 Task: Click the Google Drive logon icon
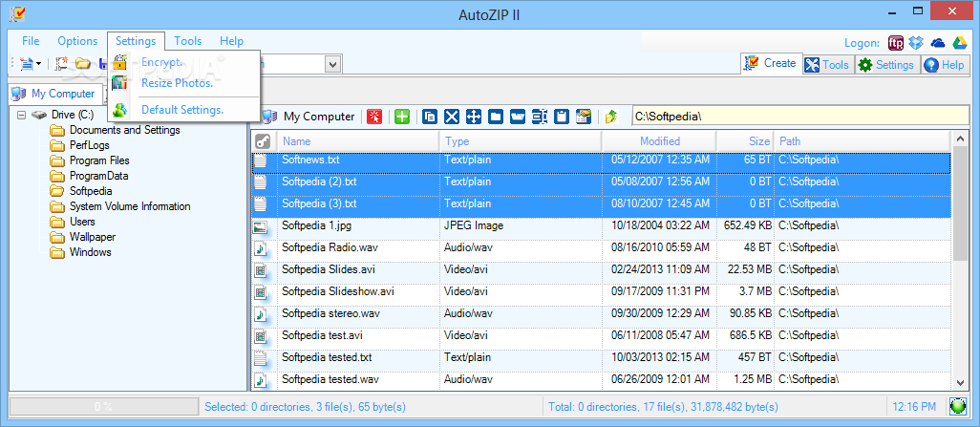coord(959,43)
